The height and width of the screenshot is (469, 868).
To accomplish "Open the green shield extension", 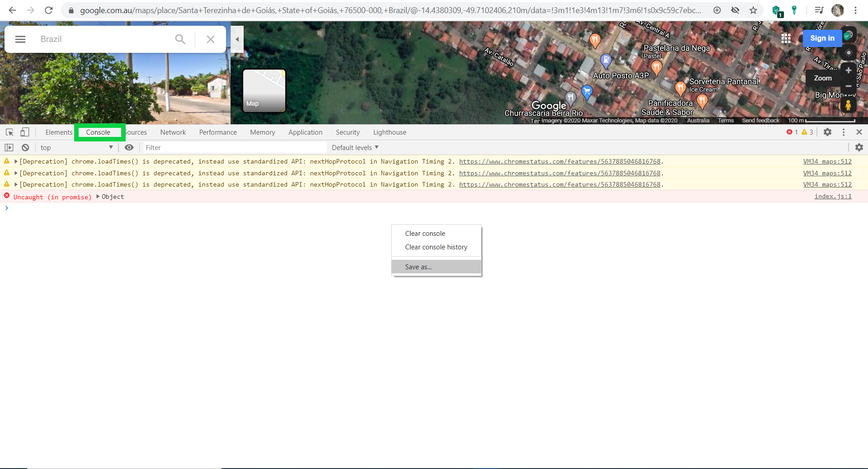I will click(x=777, y=11).
